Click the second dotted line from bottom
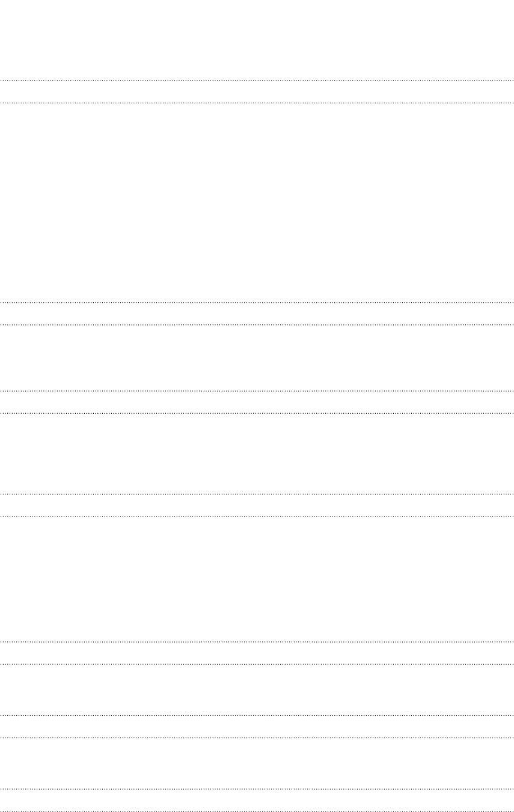The height and width of the screenshot is (812, 514). (257, 789)
